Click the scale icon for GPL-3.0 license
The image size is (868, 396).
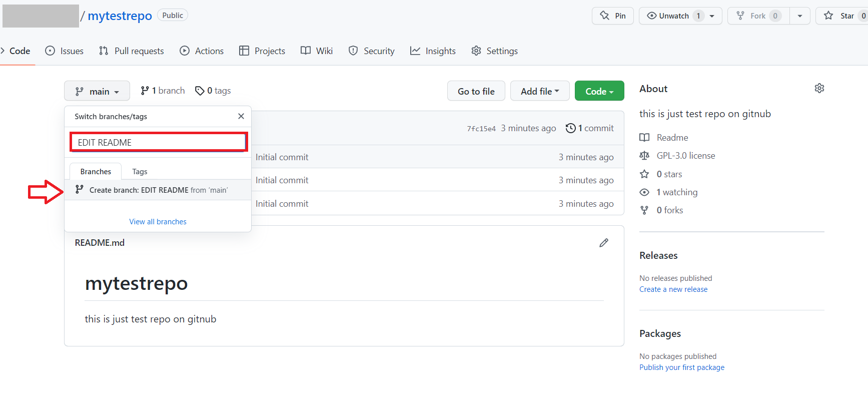coord(644,156)
